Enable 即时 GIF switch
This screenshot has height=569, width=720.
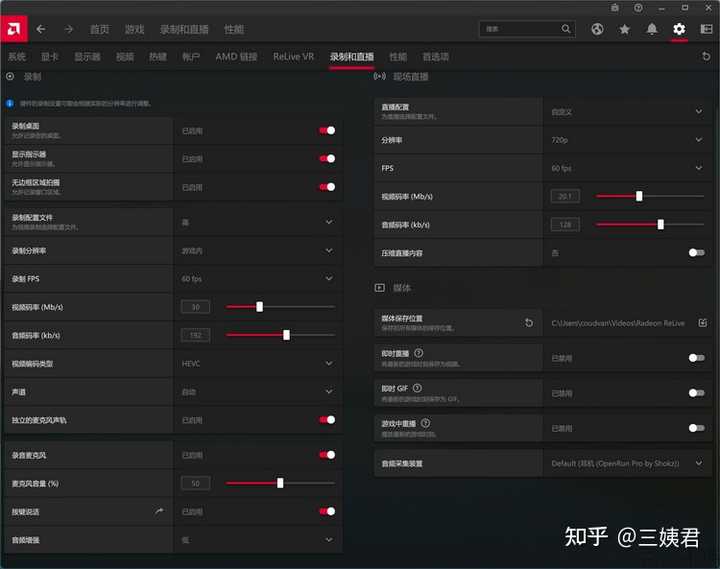[x=697, y=393]
